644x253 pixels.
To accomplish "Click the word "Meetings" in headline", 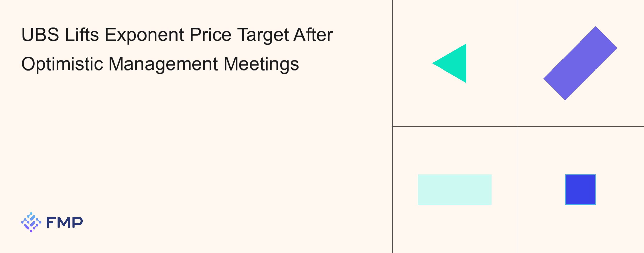I will coord(261,64).
